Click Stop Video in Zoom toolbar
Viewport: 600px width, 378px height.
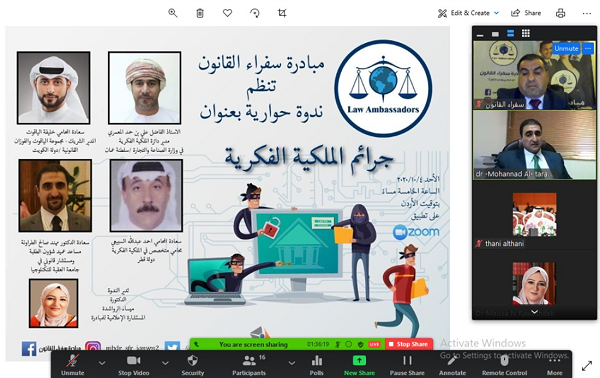click(x=134, y=365)
